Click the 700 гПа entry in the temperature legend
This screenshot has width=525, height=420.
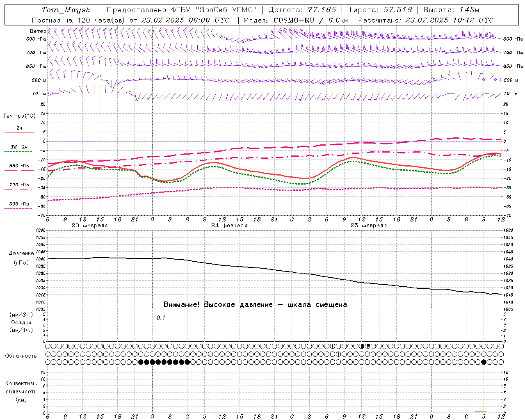pyautogui.click(x=19, y=185)
